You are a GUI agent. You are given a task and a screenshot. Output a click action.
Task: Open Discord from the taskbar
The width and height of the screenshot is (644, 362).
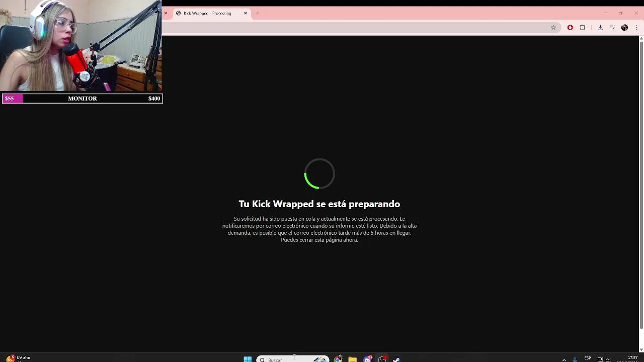tap(367, 359)
